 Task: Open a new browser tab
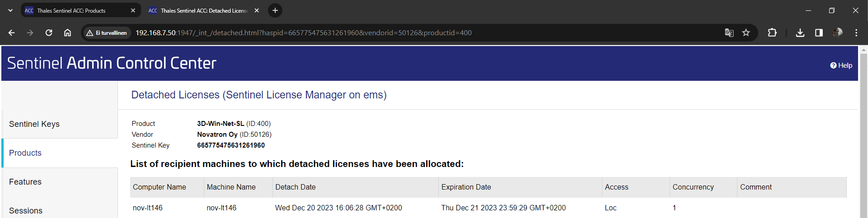[275, 10]
